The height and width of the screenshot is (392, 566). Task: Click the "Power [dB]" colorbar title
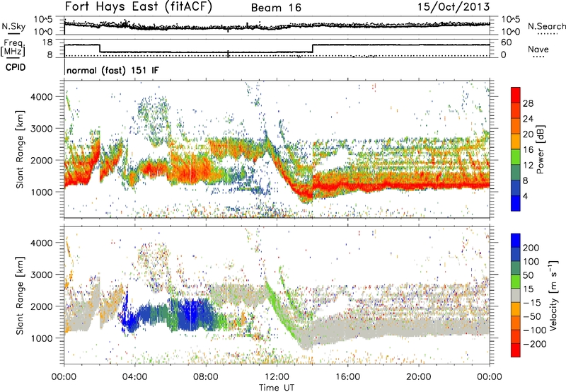tap(540, 149)
